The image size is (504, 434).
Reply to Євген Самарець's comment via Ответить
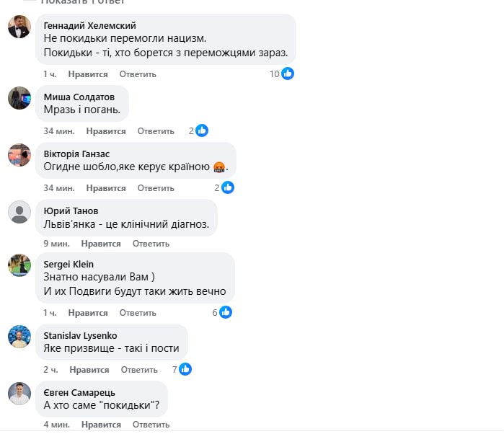click(151, 425)
